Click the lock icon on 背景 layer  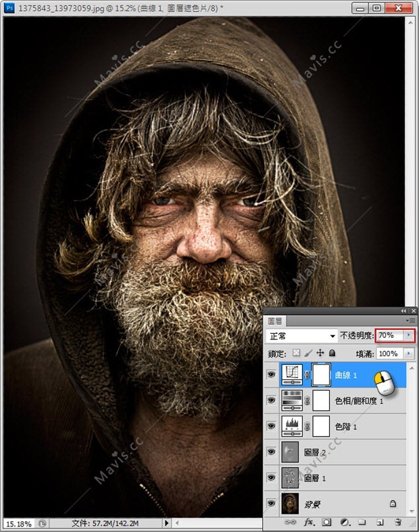[393, 503]
